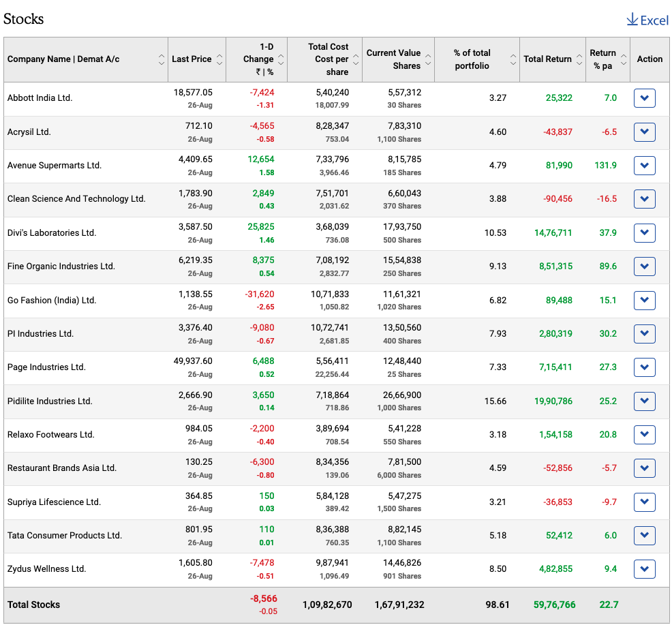Viewport: 672px width, 625px height.
Task: Click the Abbott India Ltd. company name
Action: click(40, 98)
